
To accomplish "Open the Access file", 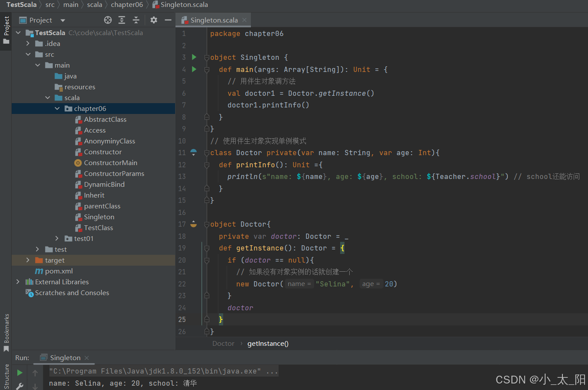I will click(90, 130).
